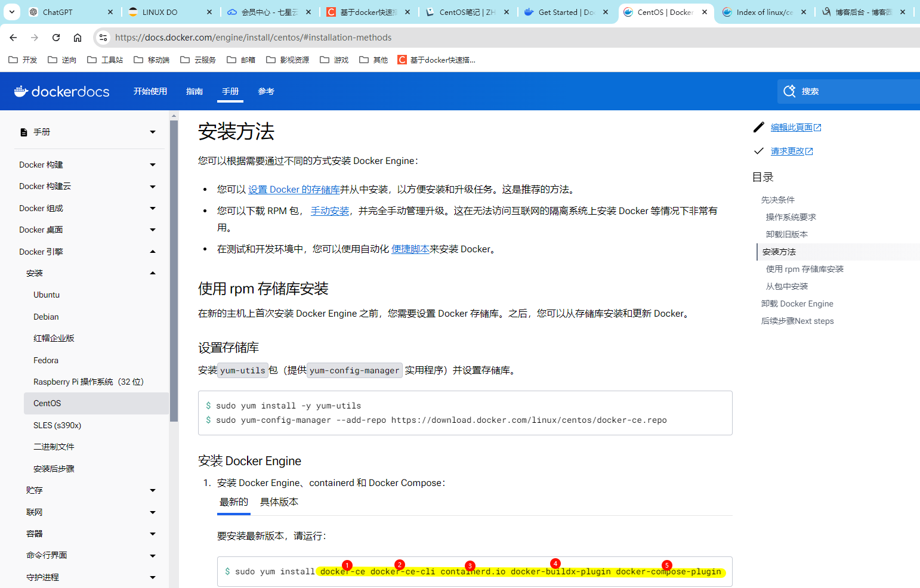Open the 影视资源 bookmark folder
This screenshot has height=588, width=920.
pyautogui.click(x=288, y=60)
